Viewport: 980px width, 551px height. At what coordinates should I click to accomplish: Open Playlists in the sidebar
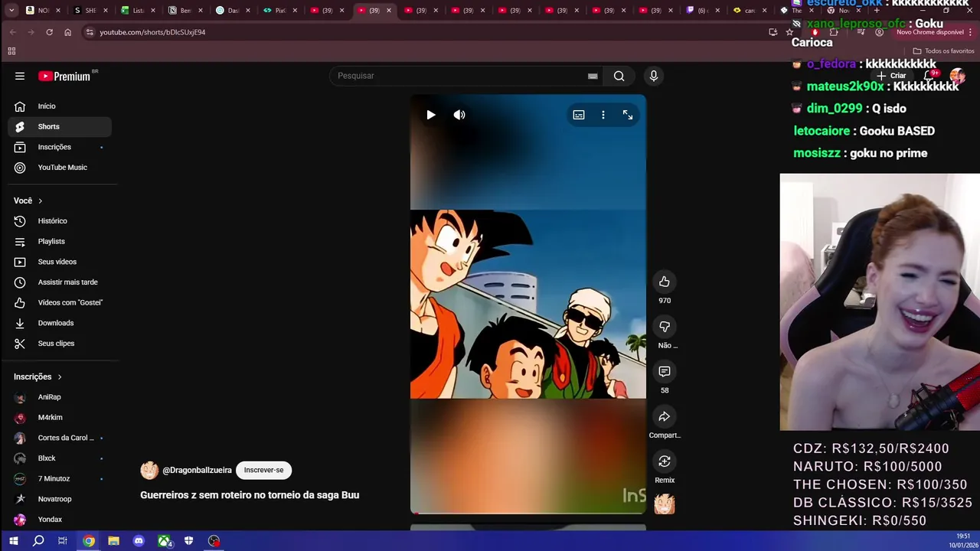(60, 241)
